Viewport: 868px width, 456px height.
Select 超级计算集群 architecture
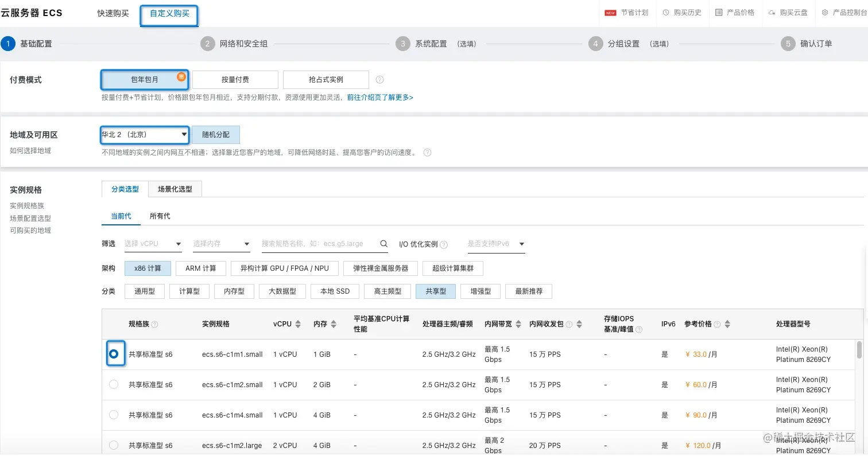pos(453,268)
